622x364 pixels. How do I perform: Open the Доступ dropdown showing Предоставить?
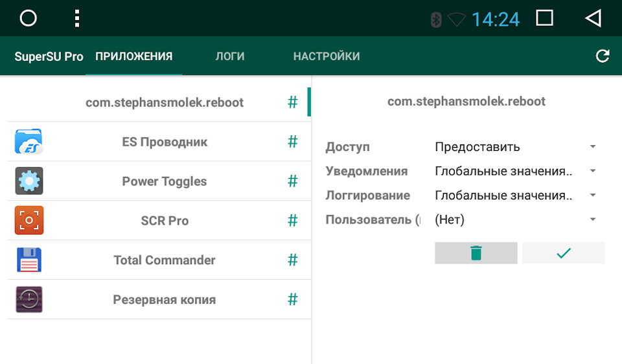(x=516, y=147)
